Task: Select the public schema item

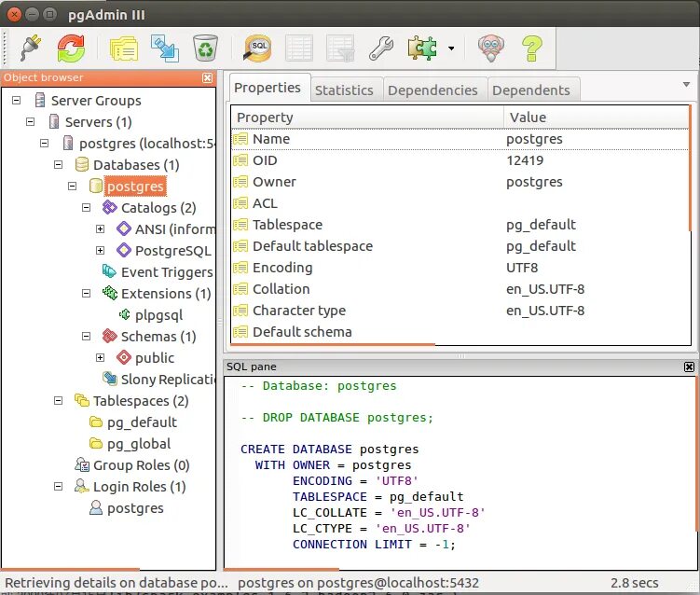Action: 155,358
